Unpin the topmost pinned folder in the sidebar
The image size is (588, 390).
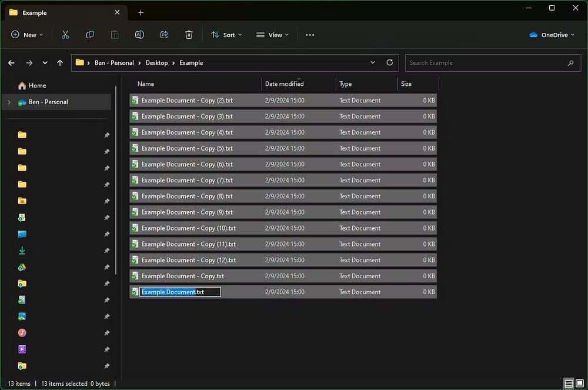[x=106, y=135]
